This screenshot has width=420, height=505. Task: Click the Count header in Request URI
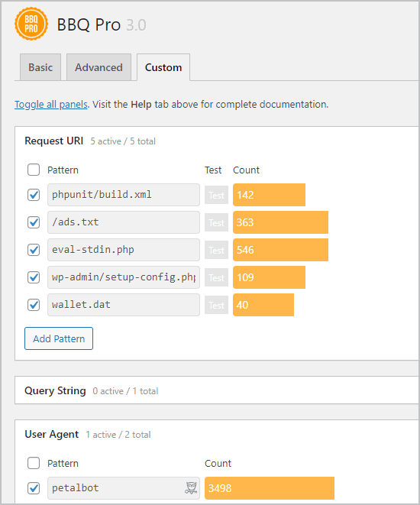246,170
